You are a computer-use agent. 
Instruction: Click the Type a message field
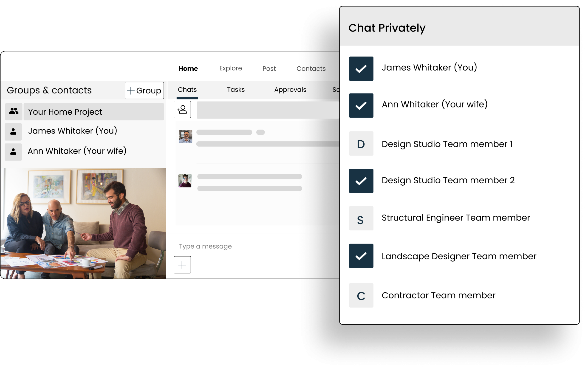[x=205, y=246]
